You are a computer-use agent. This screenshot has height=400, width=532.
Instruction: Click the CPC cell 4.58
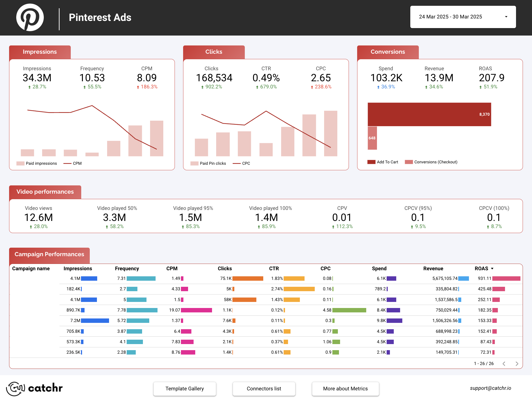[x=327, y=310]
